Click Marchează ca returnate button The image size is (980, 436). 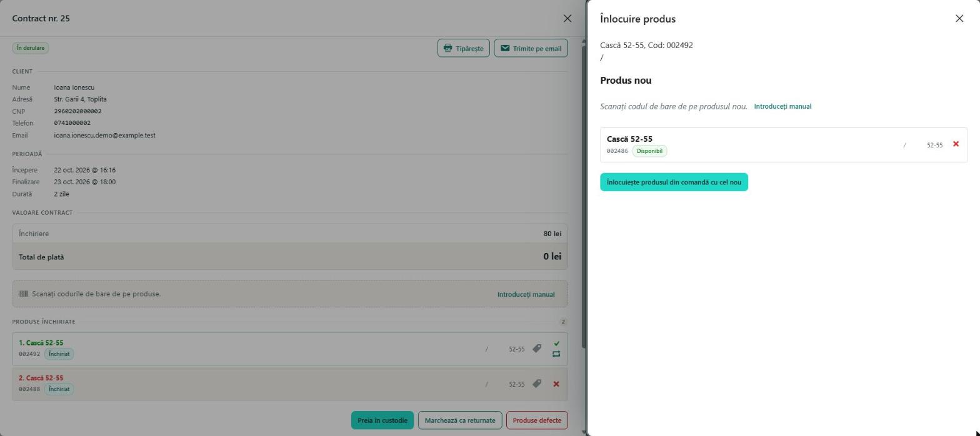[x=460, y=420]
